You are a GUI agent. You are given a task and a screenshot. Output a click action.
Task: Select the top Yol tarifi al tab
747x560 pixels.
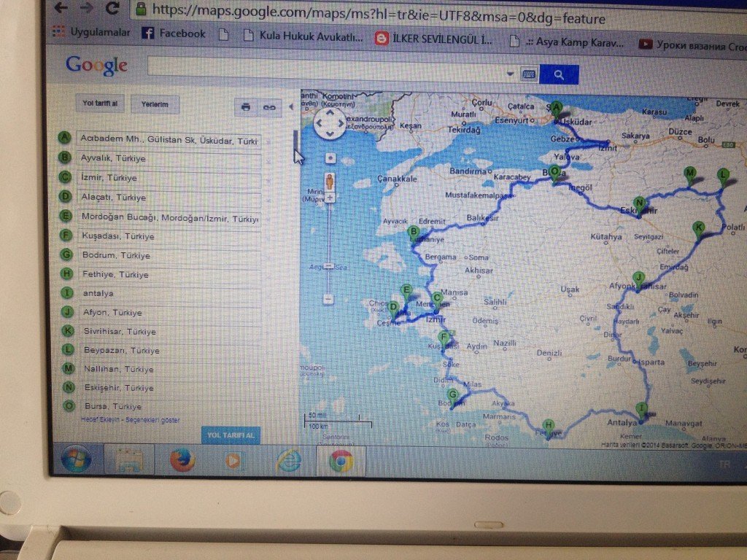click(x=100, y=104)
